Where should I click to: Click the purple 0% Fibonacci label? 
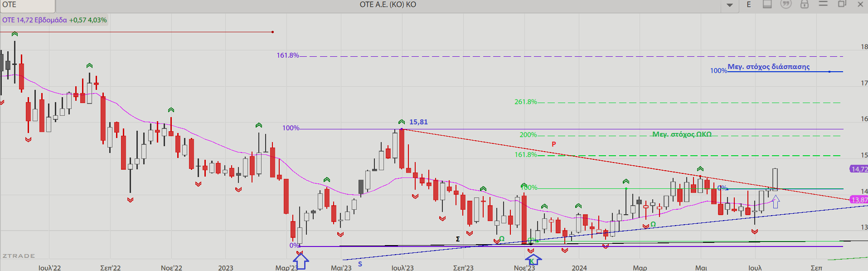294,246
